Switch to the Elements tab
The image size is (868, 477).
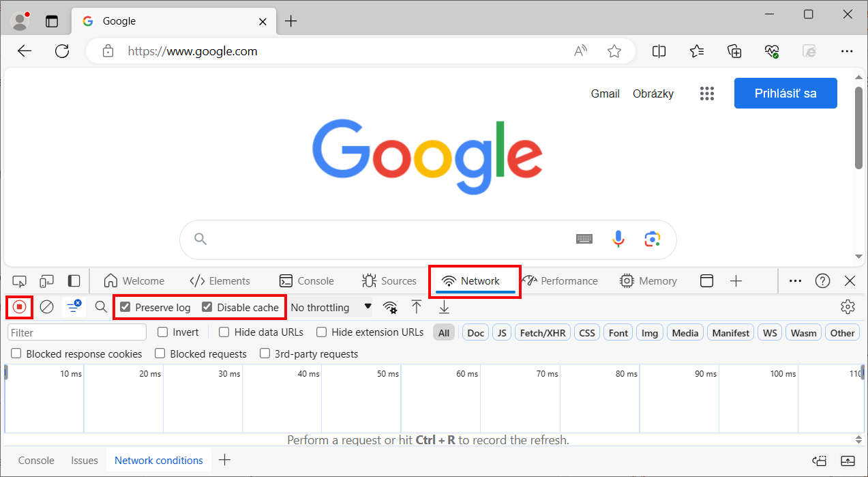(x=220, y=281)
